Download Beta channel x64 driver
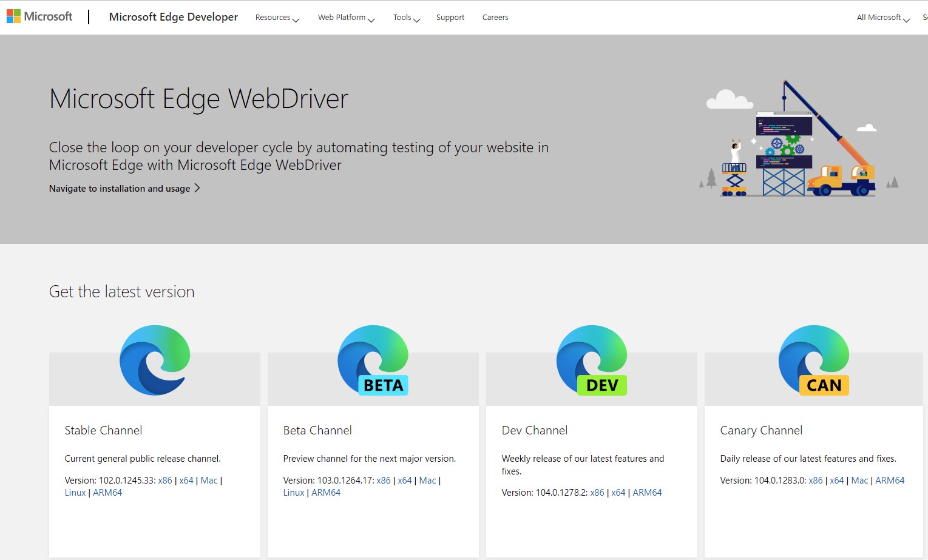This screenshot has height=560, width=928. click(x=405, y=481)
